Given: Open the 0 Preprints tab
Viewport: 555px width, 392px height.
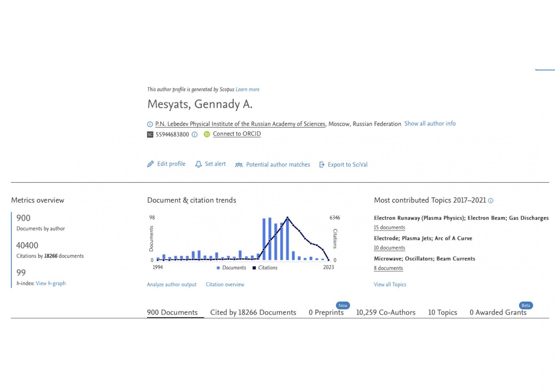Looking at the screenshot, I should coord(326,312).
